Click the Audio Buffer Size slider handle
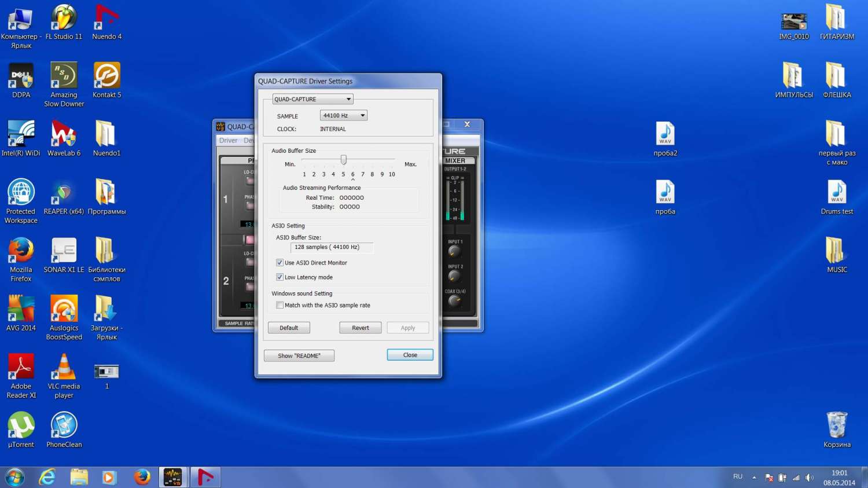 (344, 160)
